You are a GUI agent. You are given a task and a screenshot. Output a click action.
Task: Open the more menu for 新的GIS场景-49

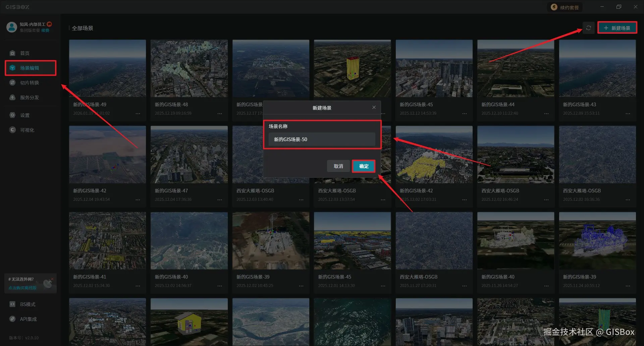click(x=138, y=114)
